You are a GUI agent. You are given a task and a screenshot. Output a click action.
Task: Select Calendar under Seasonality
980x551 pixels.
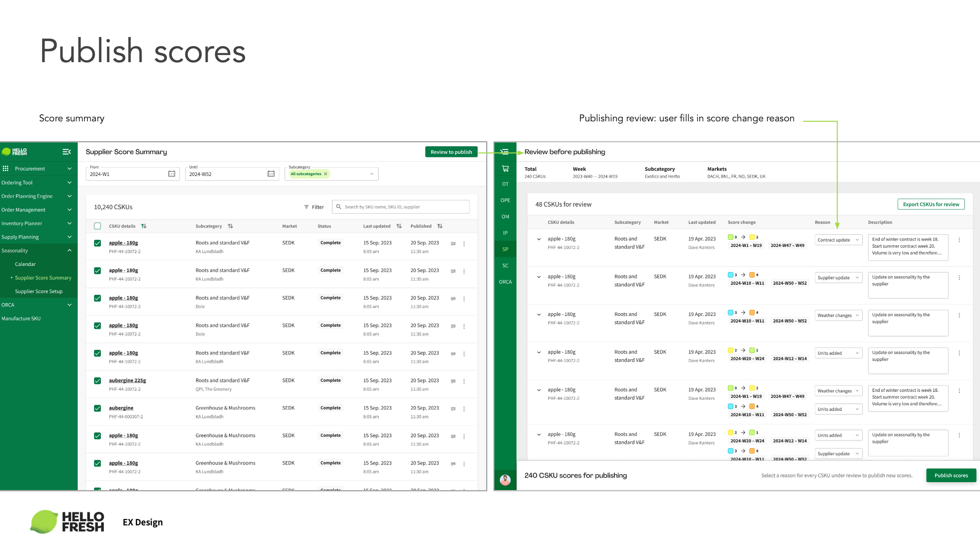(x=25, y=264)
